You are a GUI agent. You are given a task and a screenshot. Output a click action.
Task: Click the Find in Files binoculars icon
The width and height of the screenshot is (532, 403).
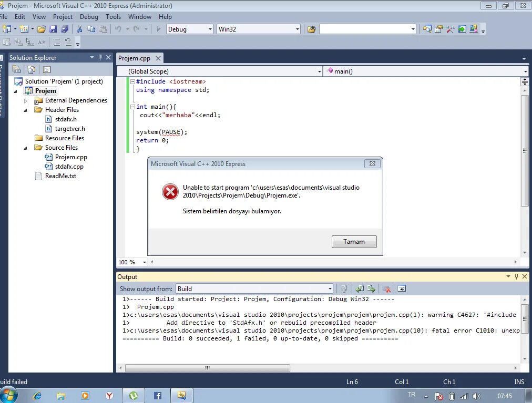pyautogui.click(x=311, y=29)
